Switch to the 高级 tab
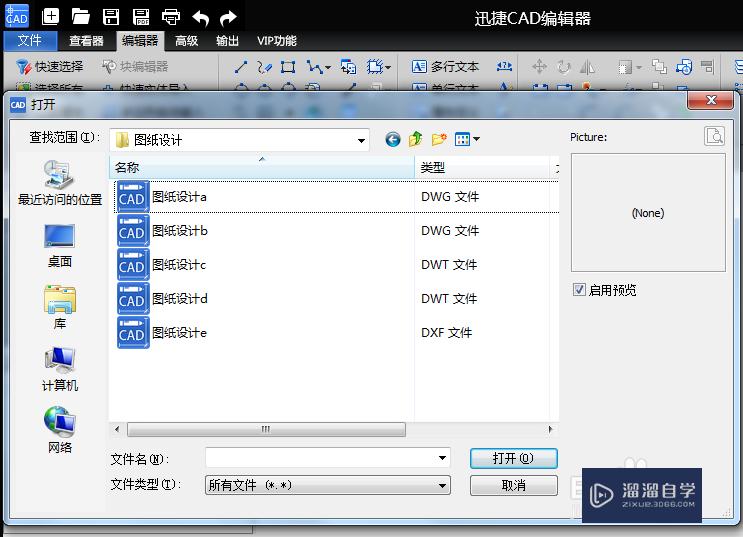The image size is (743, 537). click(x=187, y=41)
